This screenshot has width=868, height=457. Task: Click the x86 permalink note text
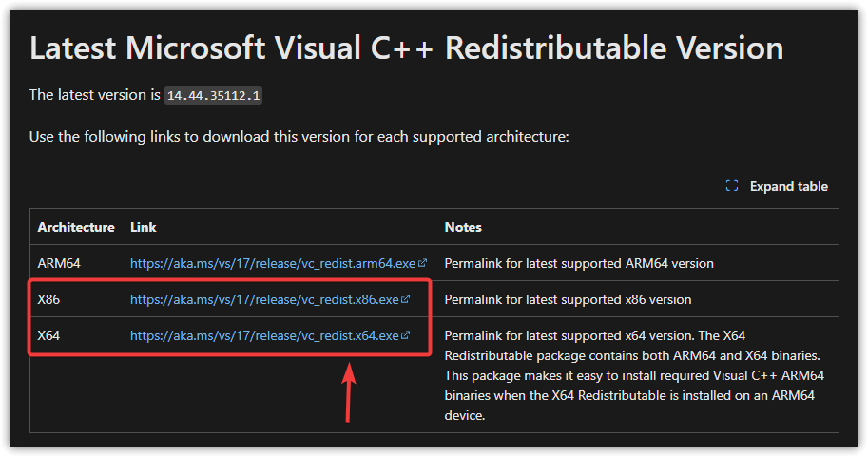pos(568,299)
